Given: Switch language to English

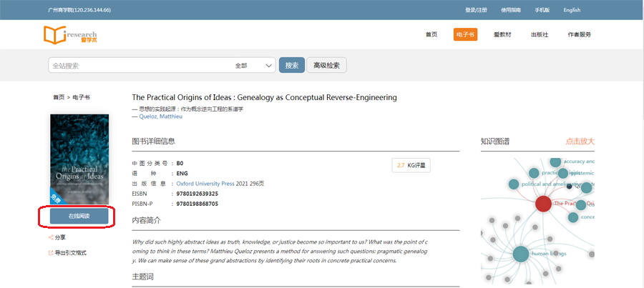Looking at the screenshot, I should [572, 10].
